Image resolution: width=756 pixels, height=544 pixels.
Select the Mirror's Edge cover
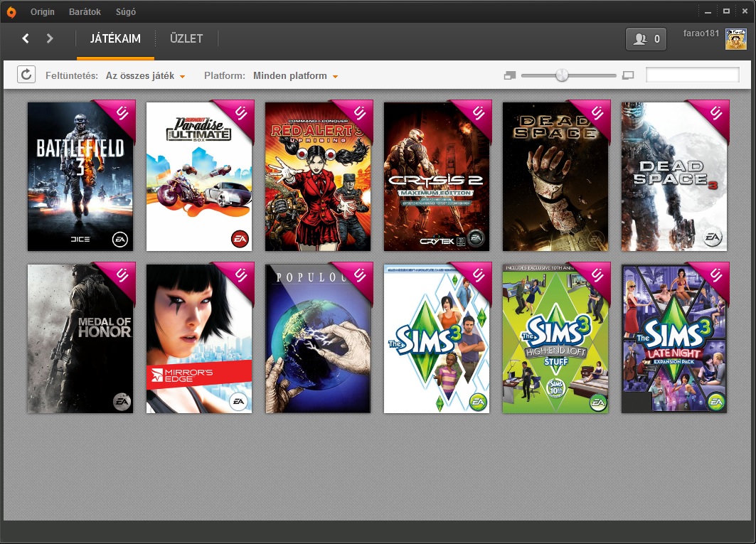point(199,338)
